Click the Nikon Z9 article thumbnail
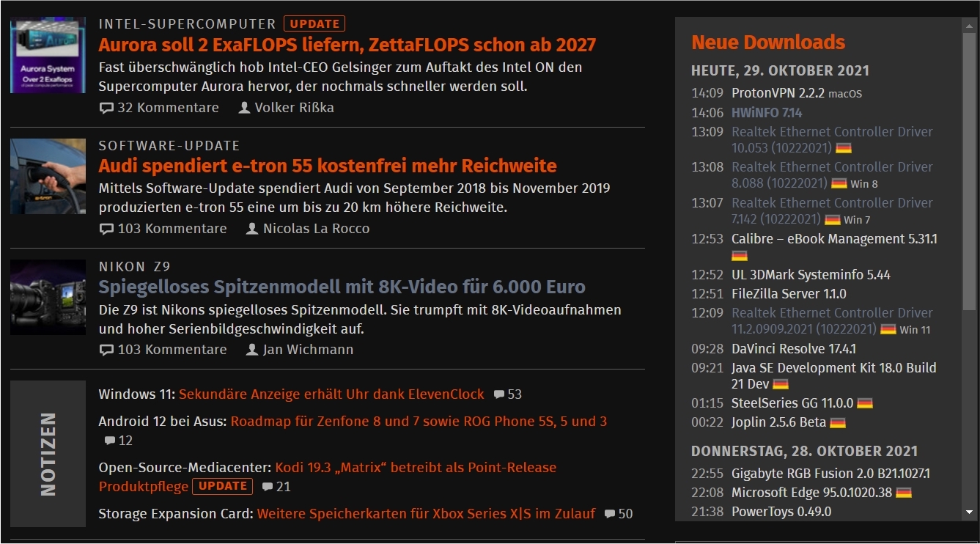Viewport: 980px width, 544px height. 48,297
